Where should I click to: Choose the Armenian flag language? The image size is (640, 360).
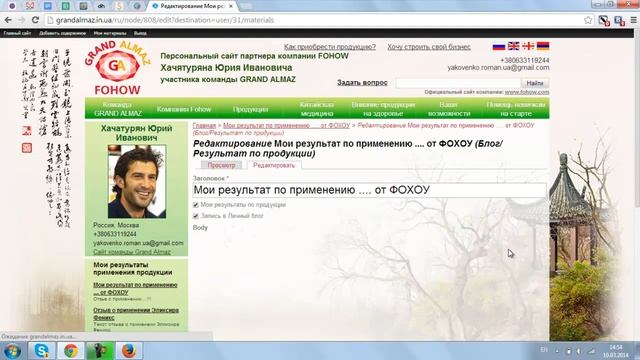click(x=543, y=46)
